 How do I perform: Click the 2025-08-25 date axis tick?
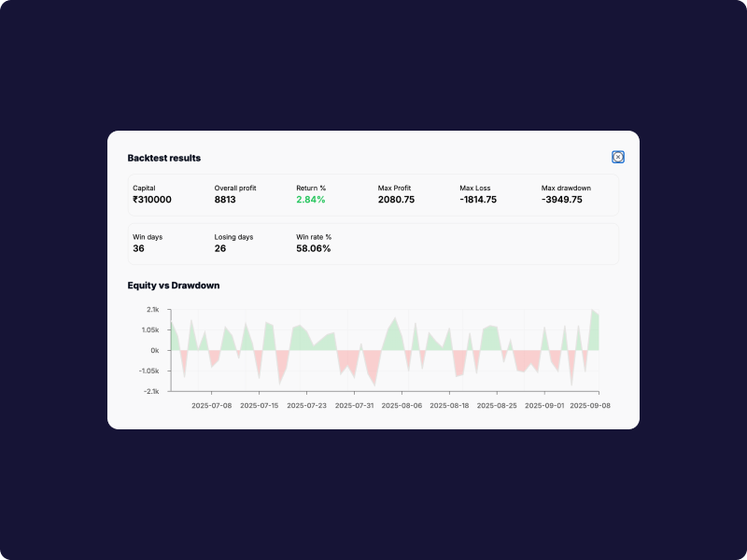point(497,406)
